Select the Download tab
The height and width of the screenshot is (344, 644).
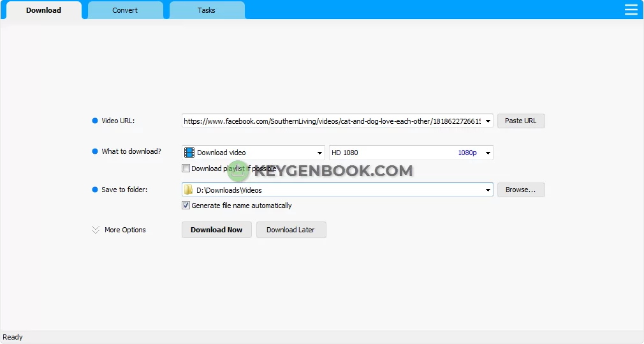(43, 10)
